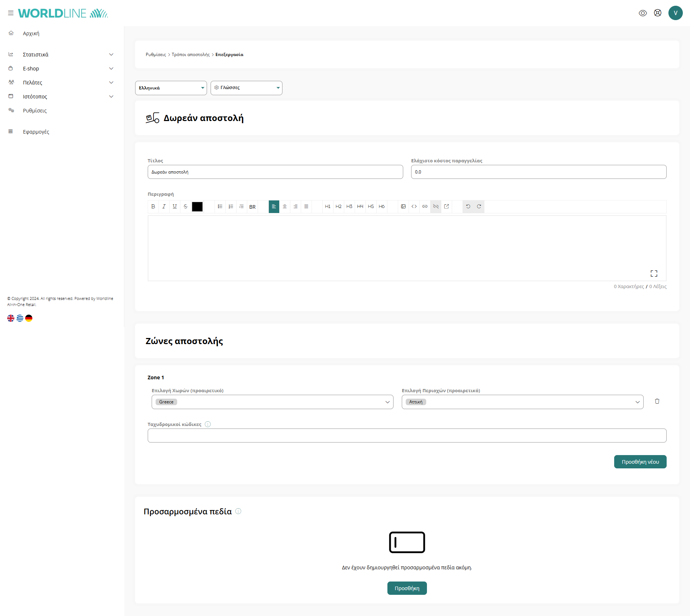
Task: Open the Ελληνικά language dropdown
Action: click(x=171, y=88)
